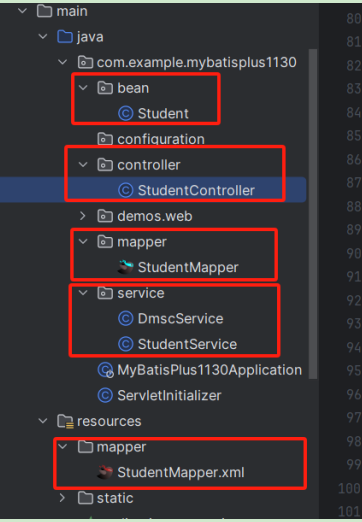Click the blue java source folder icon
The height and width of the screenshot is (522, 362).
click(x=65, y=36)
